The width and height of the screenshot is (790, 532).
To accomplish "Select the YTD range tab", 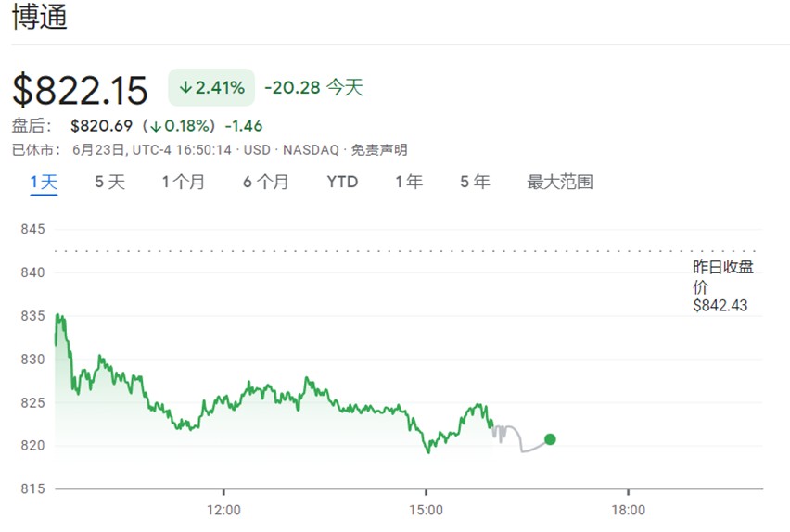I will coord(342,182).
